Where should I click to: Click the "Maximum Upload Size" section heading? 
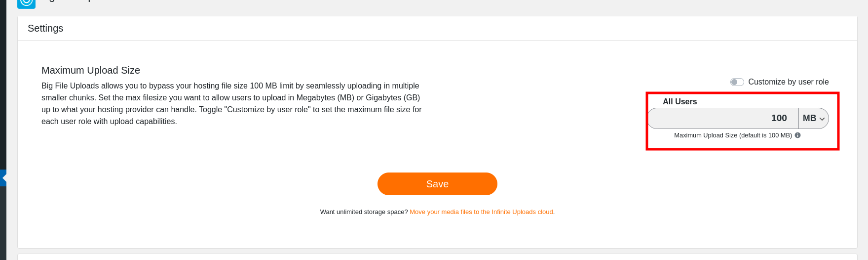coord(91,70)
